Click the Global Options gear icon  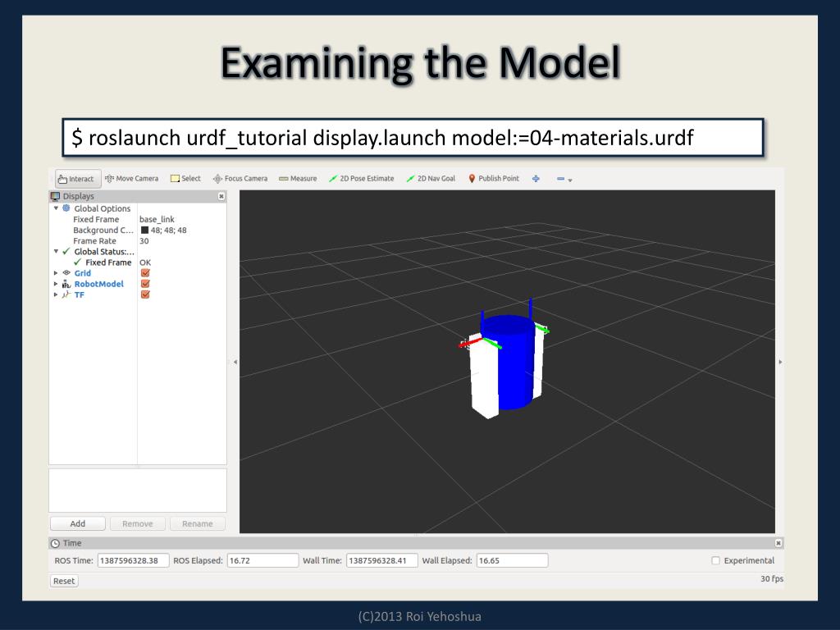66,208
